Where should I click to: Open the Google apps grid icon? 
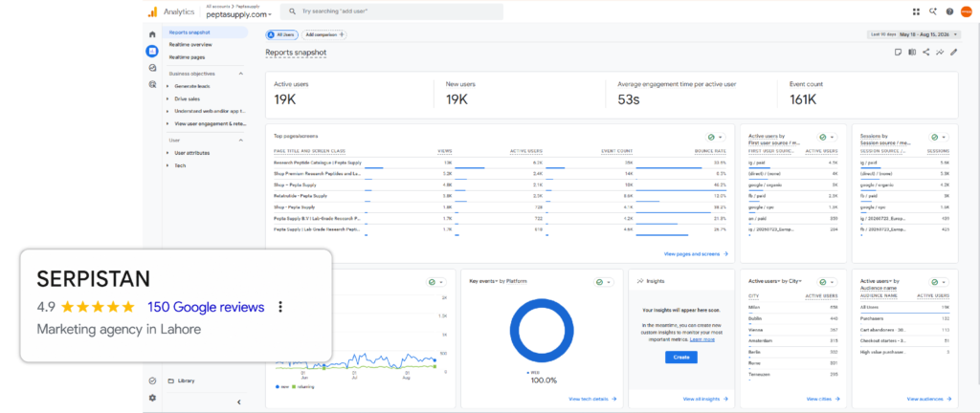click(x=916, y=11)
